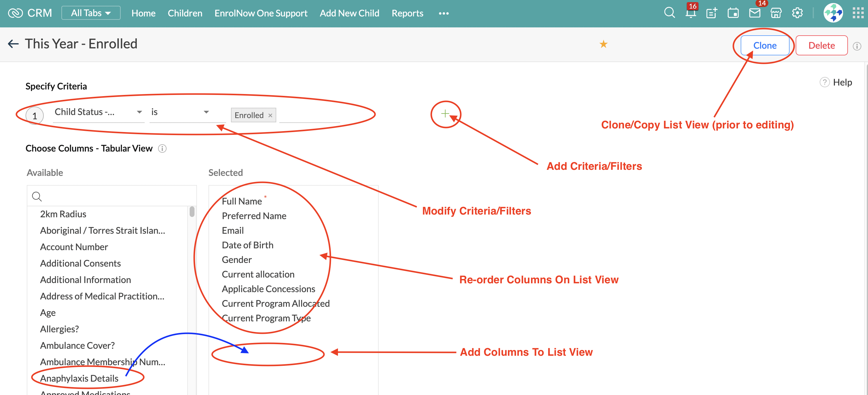Click the Available columns scrollbar thumb
This screenshot has height=395, width=868.
[192, 212]
